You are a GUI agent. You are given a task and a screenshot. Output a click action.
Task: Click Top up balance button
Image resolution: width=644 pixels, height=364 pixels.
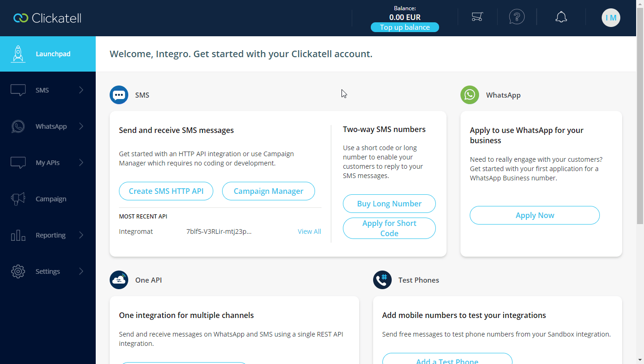click(x=405, y=27)
